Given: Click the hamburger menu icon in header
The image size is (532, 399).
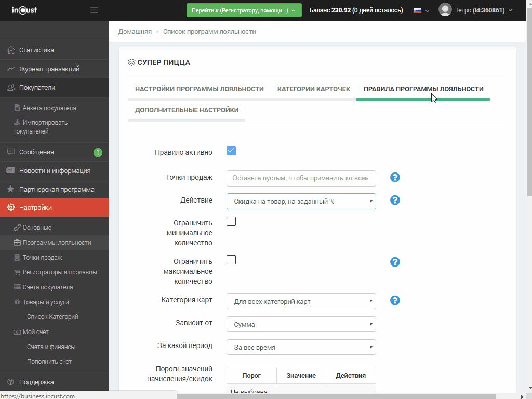Looking at the screenshot, I should coord(94,10).
